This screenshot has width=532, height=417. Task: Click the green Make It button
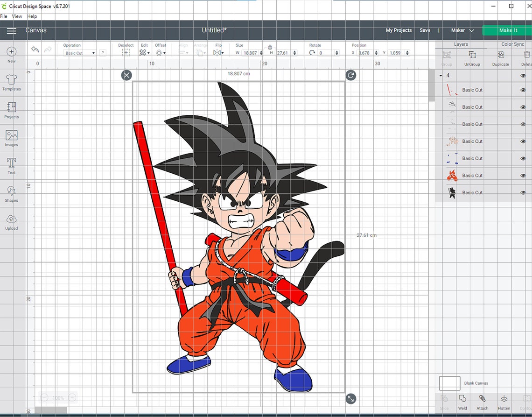[508, 30]
